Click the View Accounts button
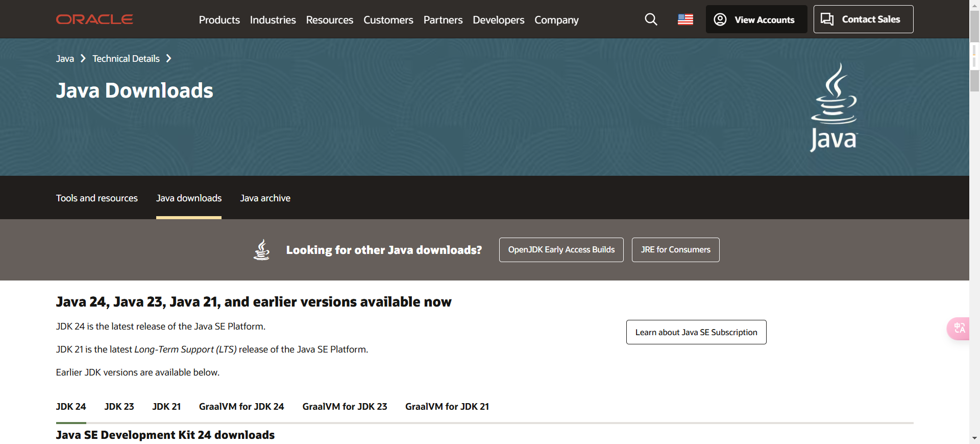 click(756, 19)
